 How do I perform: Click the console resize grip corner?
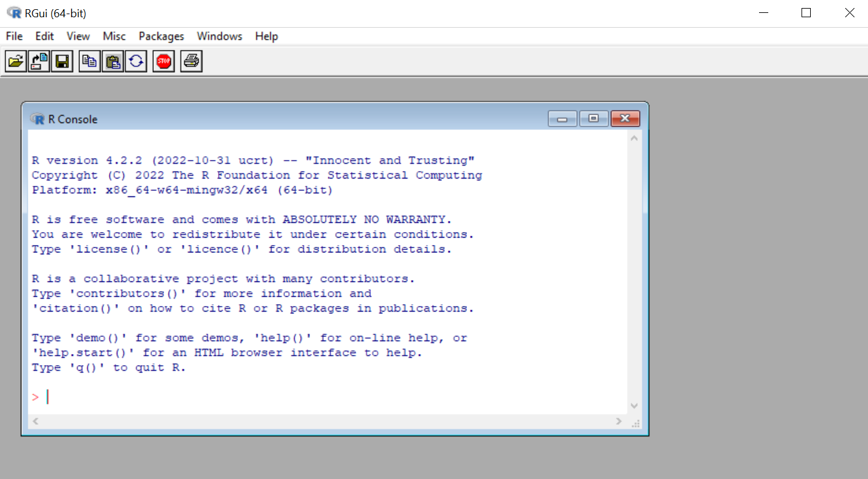click(635, 422)
